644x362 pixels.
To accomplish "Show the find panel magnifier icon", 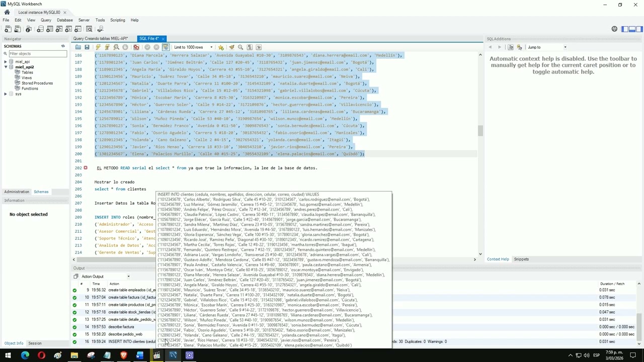I will click(240, 47).
